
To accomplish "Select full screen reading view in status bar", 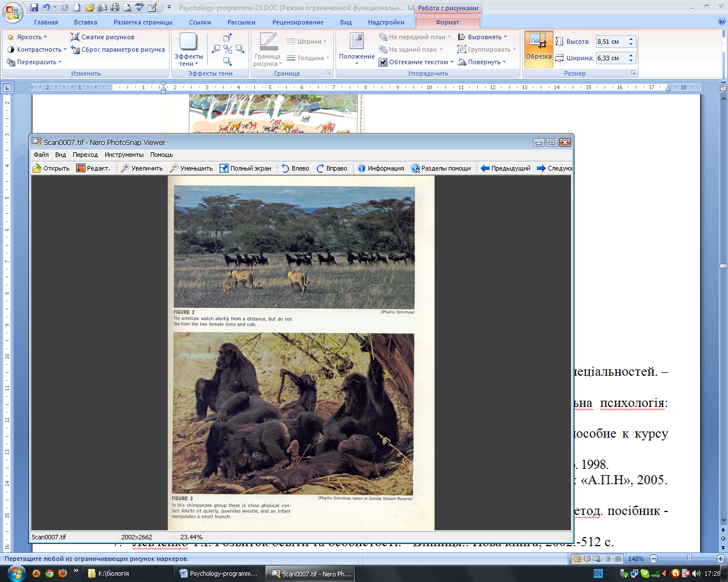I will click(587, 559).
